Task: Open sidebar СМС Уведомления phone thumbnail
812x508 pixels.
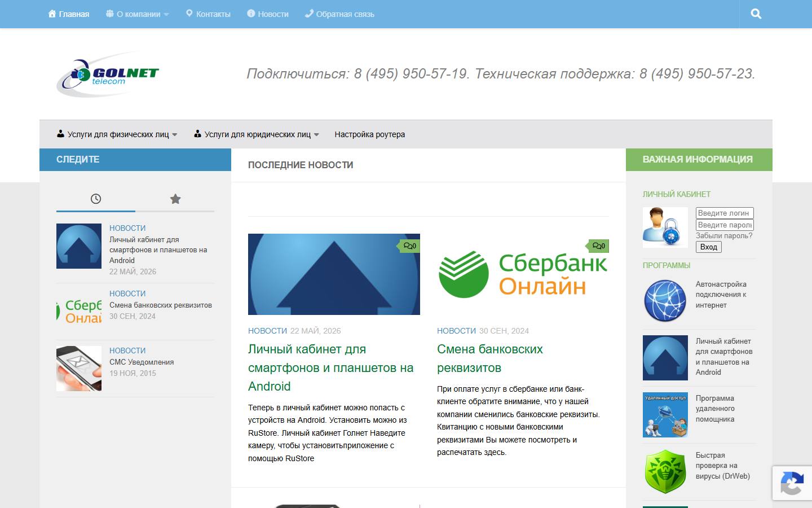Action: point(79,369)
